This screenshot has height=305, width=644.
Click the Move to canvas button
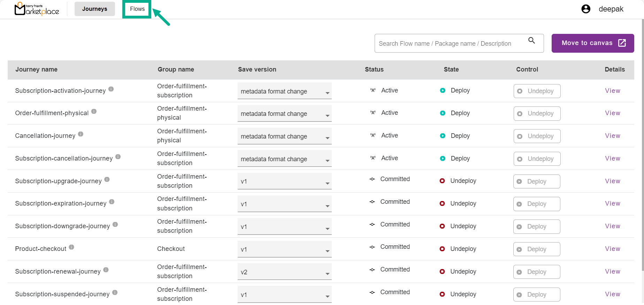[592, 43]
